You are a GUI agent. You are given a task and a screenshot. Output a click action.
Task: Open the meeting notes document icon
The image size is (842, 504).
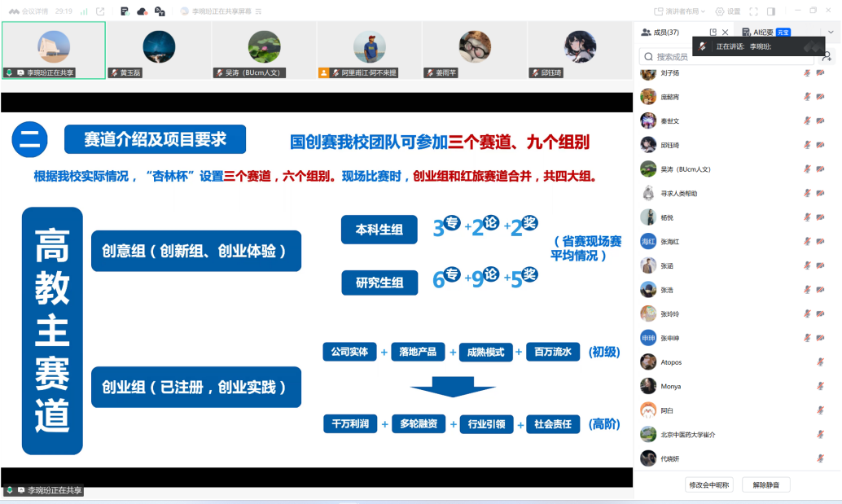point(124,11)
